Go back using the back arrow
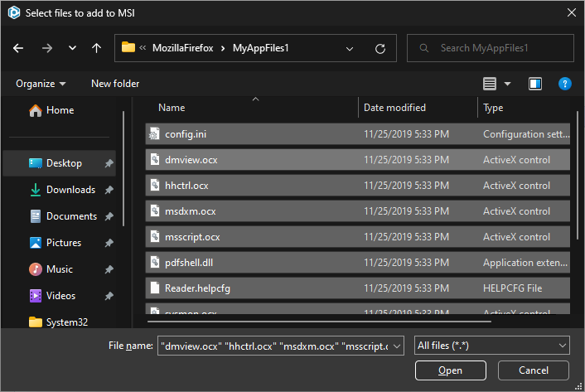 pyautogui.click(x=18, y=48)
